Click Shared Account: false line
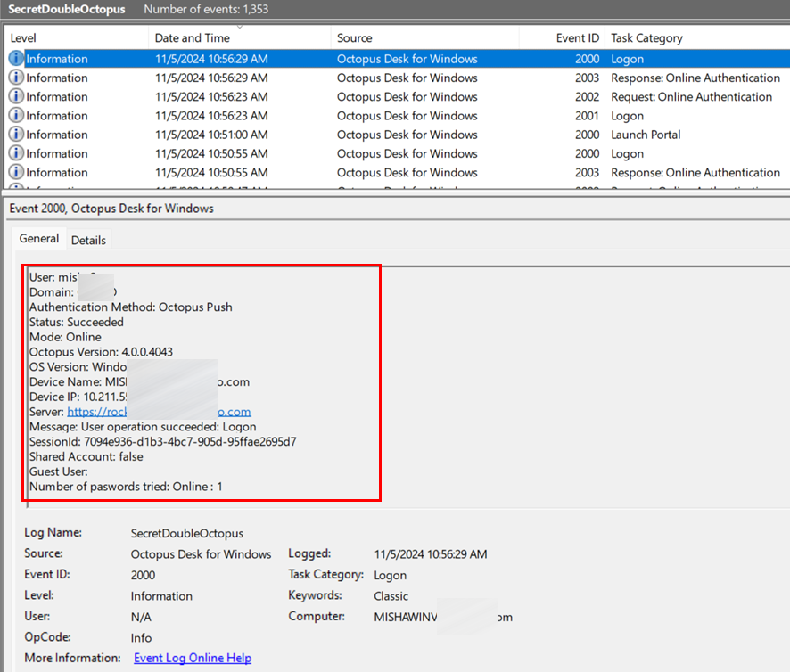The image size is (790, 672). (86, 456)
